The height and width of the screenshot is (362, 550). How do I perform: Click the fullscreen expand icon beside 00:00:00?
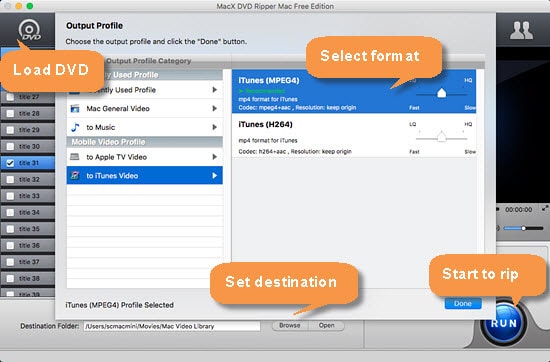(545, 208)
